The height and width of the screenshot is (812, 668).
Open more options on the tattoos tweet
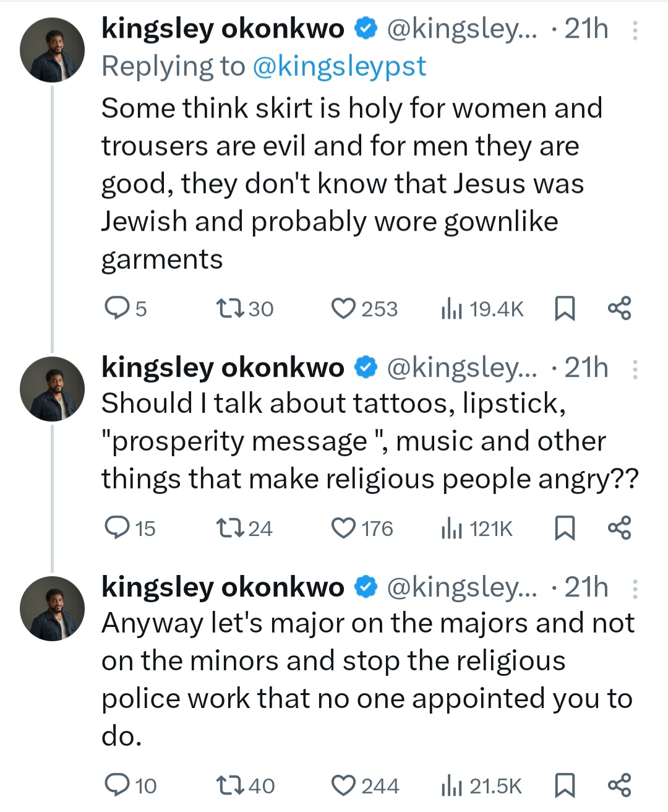635,369
